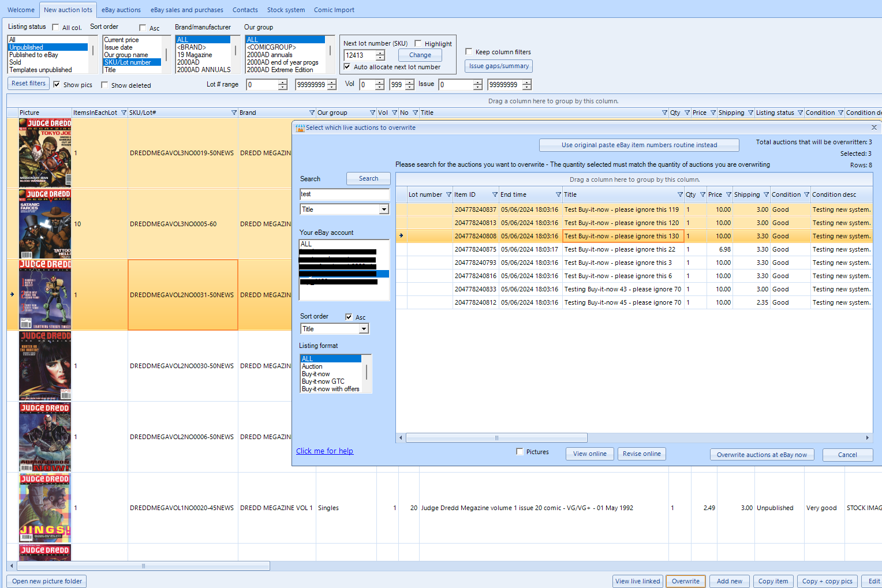
Task: Expand the dialog Sort order Title dropdown
Action: pos(364,329)
